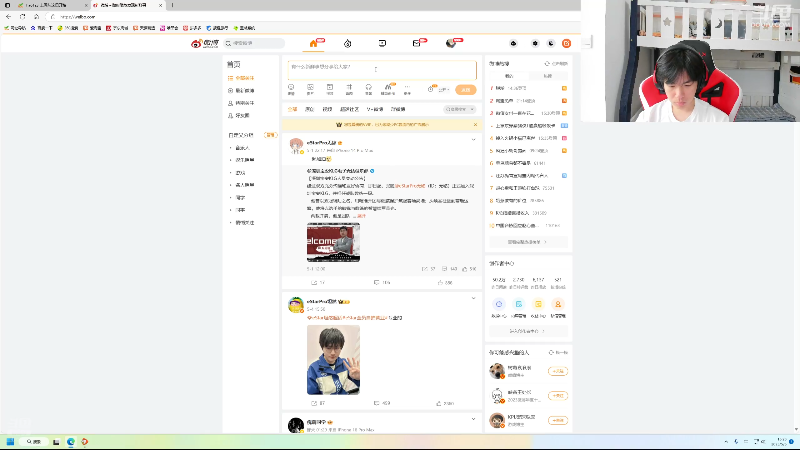Image resolution: width=800 pixels, height=450 pixels.
Task: Follow the first suggested user with dog avatar
Action: [x=558, y=371]
